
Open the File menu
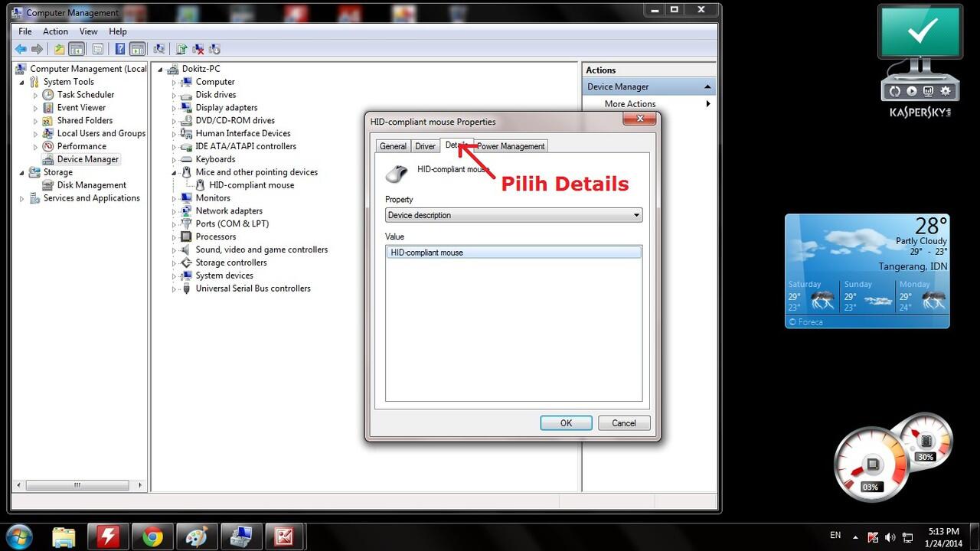(x=25, y=31)
